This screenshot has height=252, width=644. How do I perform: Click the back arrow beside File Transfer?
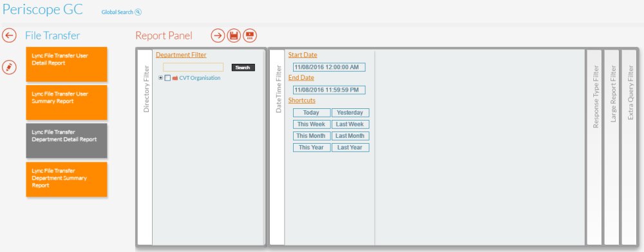(x=9, y=35)
